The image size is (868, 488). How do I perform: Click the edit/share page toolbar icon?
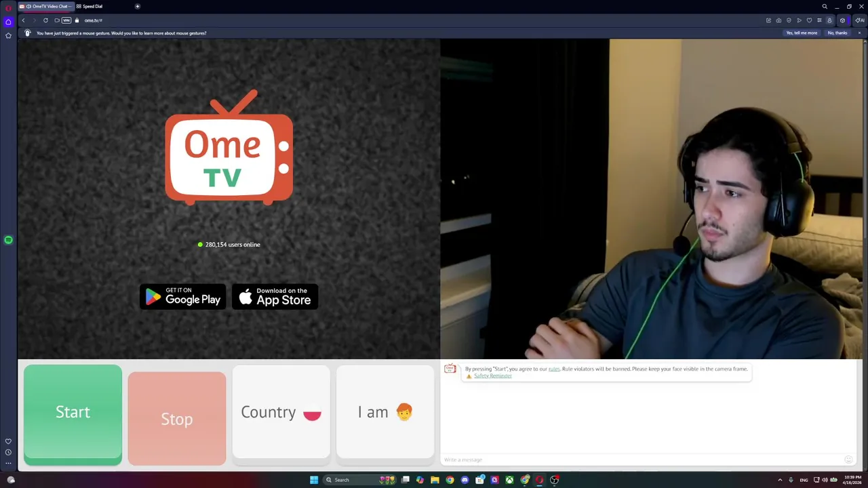(768, 20)
